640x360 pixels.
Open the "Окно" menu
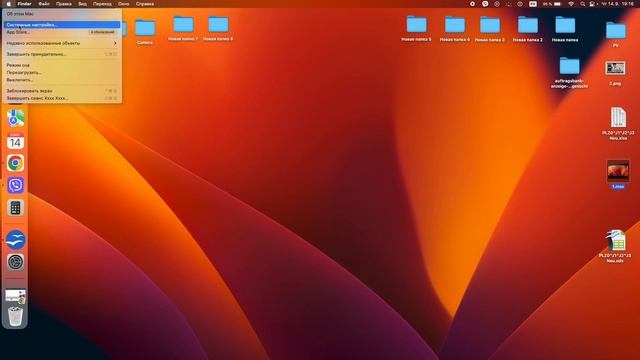point(124,4)
